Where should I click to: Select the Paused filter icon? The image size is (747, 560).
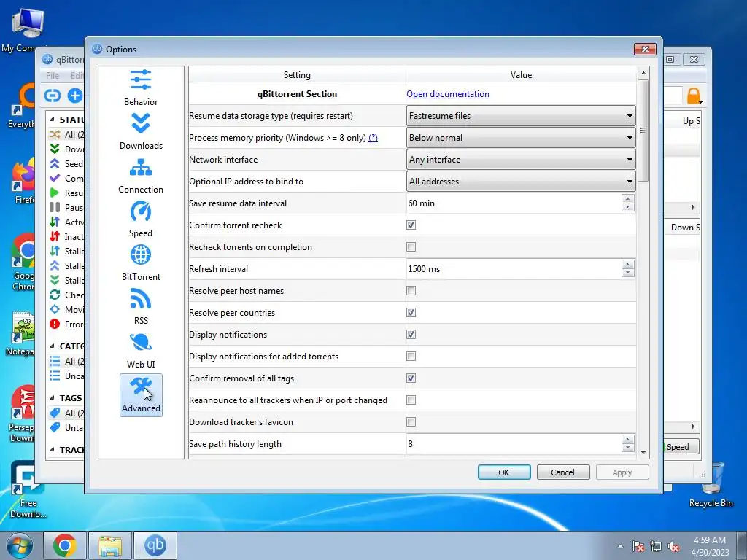pyautogui.click(x=55, y=207)
